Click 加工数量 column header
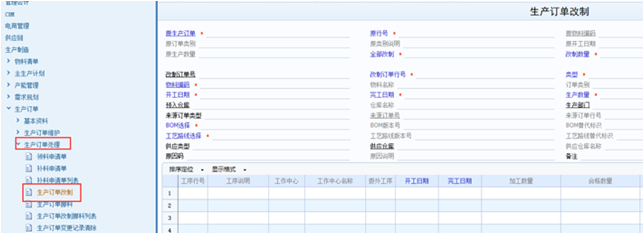Viewport: 644px width, 234px height. [x=521, y=180]
